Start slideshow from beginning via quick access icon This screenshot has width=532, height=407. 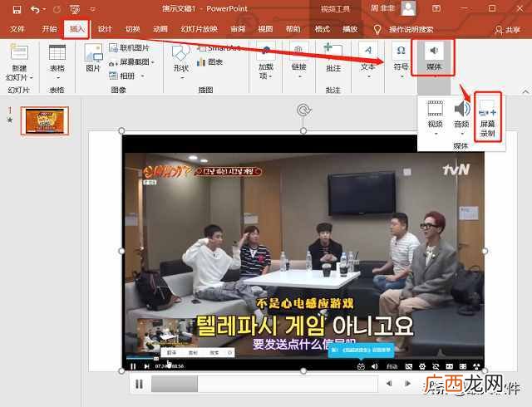(x=75, y=9)
